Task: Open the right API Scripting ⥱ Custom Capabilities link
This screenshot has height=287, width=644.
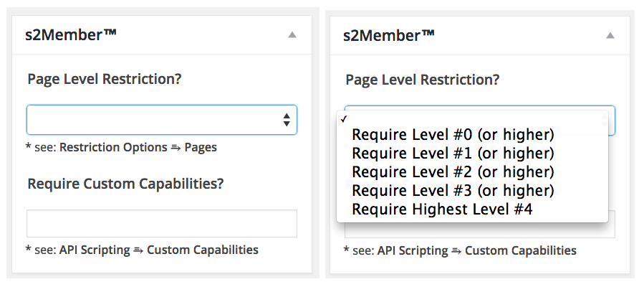Action: (x=477, y=250)
